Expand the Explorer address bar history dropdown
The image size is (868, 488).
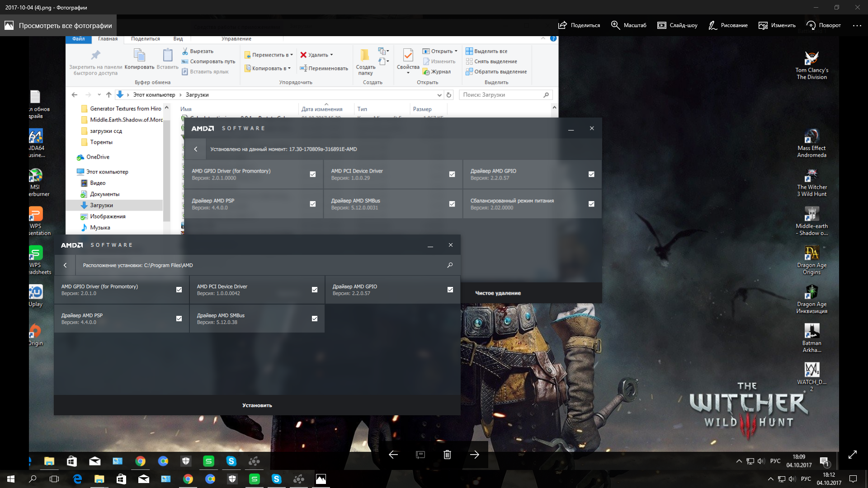point(439,95)
